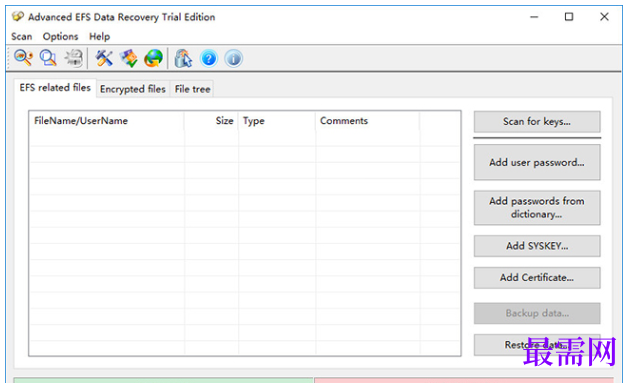Maximize the application window
The image size is (635, 383).
coord(569,17)
